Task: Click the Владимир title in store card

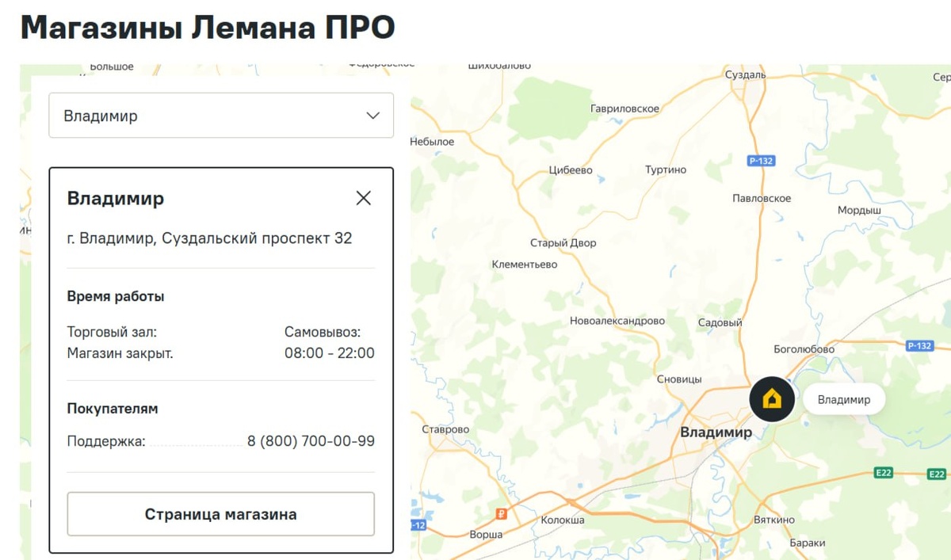Action: coord(116,198)
